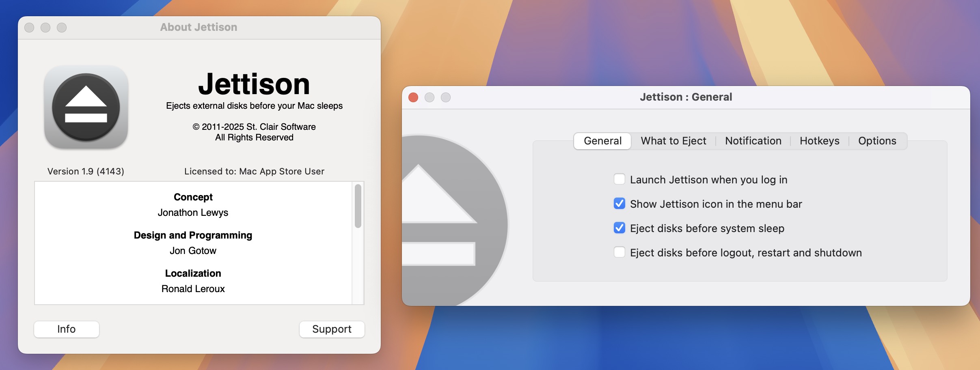Screen dimensions: 980x370
Task: Click the Info button
Action: (66, 329)
